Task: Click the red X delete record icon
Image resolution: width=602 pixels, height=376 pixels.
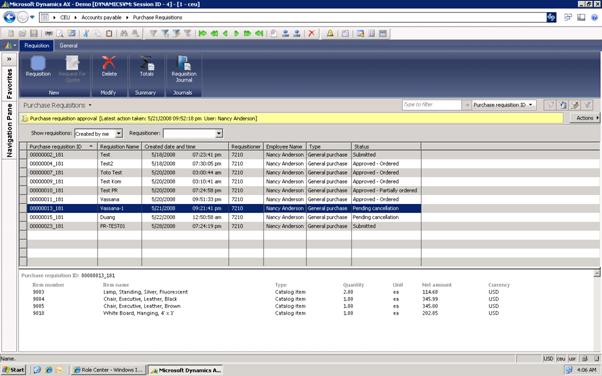Action: 311,33
